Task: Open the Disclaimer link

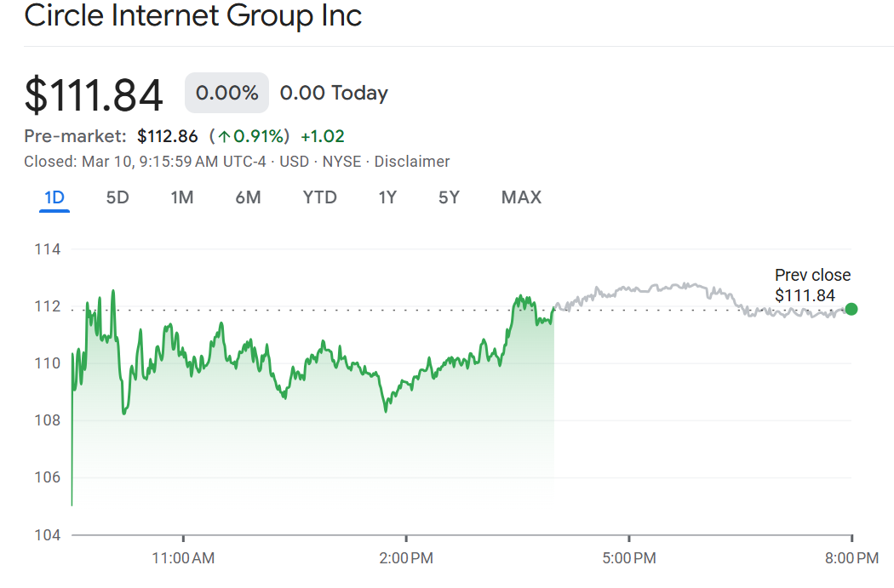Action: coord(412,161)
